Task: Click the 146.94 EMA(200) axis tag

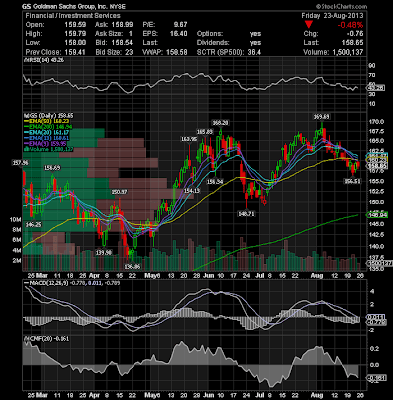Action: click(x=377, y=215)
